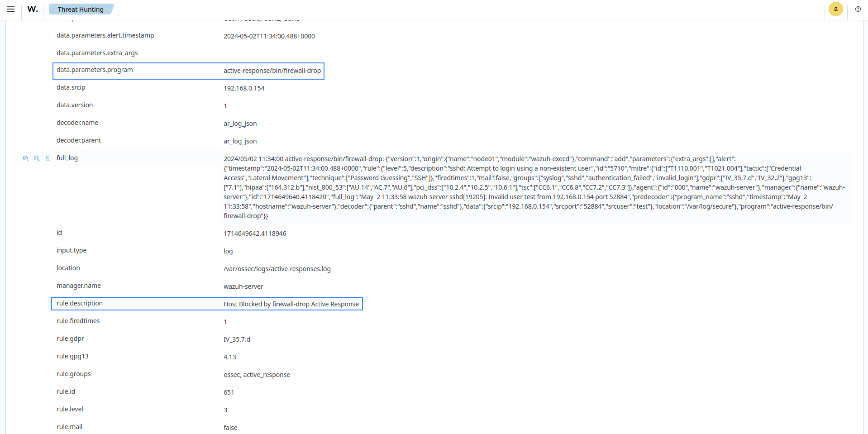This screenshot has height=434, width=868.
Task: Click the rule.id value 651
Action: click(x=229, y=392)
